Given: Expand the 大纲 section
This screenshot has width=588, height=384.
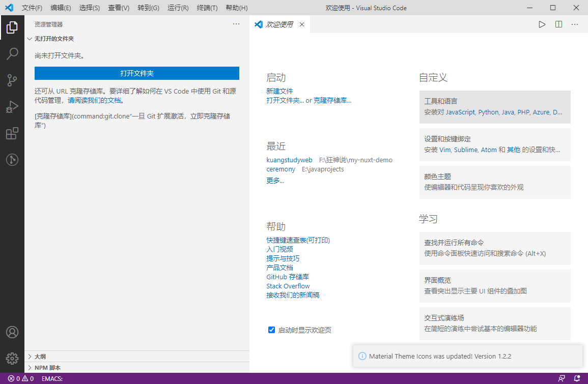Looking at the screenshot, I should pyautogui.click(x=40, y=357).
